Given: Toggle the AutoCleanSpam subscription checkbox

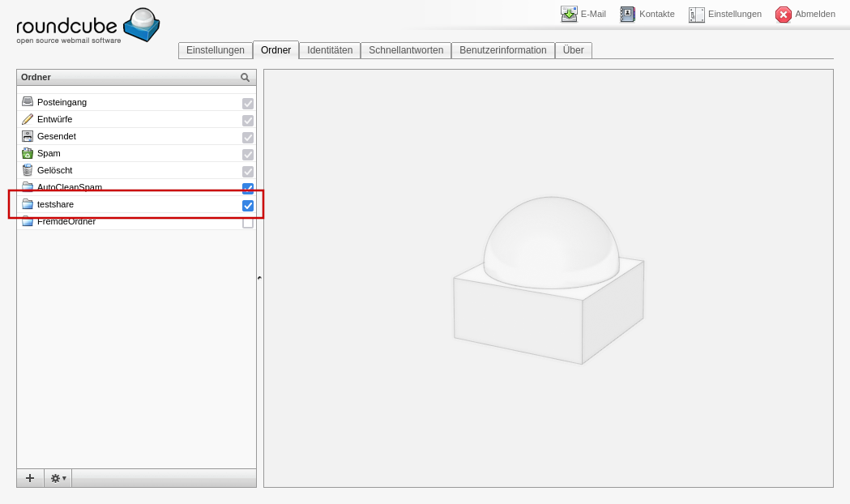Looking at the screenshot, I should [248, 188].
